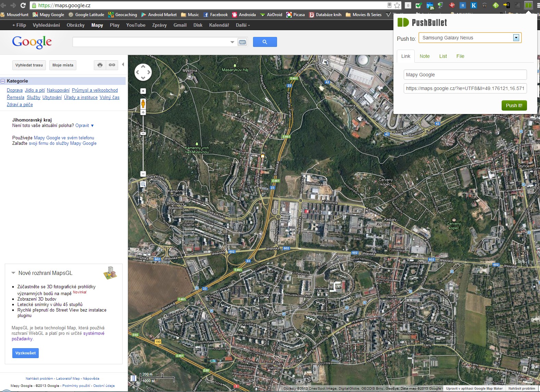Bookmark this page with the star icon
Image resolution: width=540 pixels, height=392 pixels.
click(x=397, y=5)
